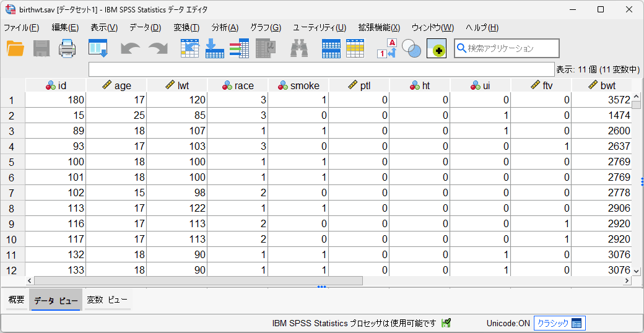Click the Save floppy disk icon
The width and height of the screenshot is (644, 333).
41,48
